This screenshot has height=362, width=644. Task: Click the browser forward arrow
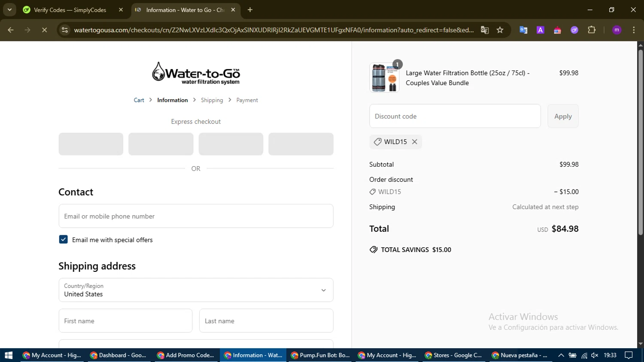pyautogui.click(x=27, y=30)
